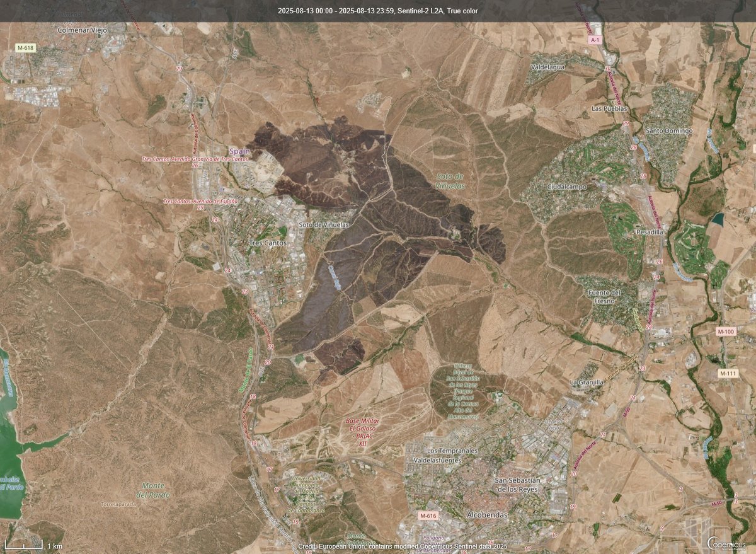Click white Soto de Viñuelas neighborhood label
Image resolution: width=756 pixels, height=554 pixels.
pos(323,224)
